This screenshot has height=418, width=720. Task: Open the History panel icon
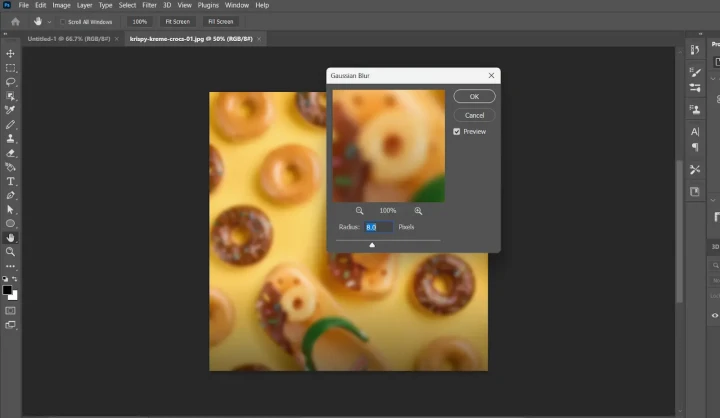point(695,50)
